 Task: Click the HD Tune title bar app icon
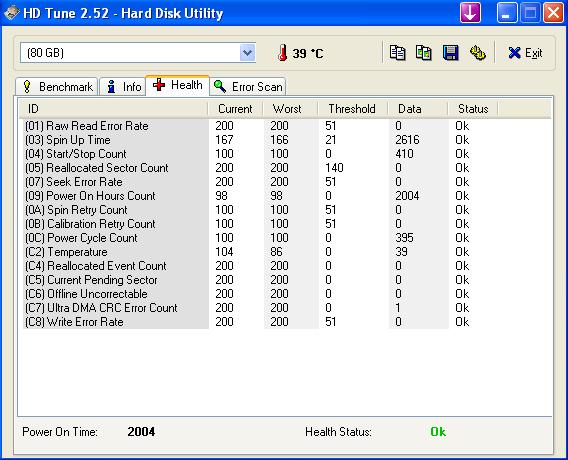(x=12, y=13)
